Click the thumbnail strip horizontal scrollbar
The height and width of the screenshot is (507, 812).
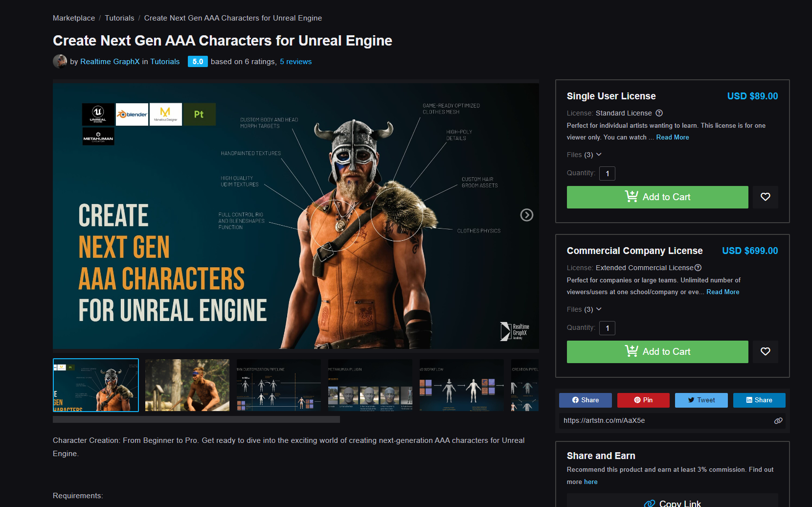[x=196, y=419]
